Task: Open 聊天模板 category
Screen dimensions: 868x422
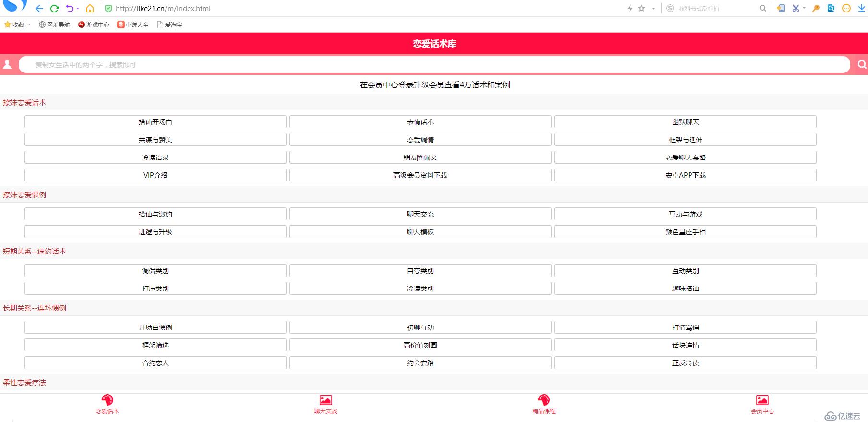Action: (420, 232)
